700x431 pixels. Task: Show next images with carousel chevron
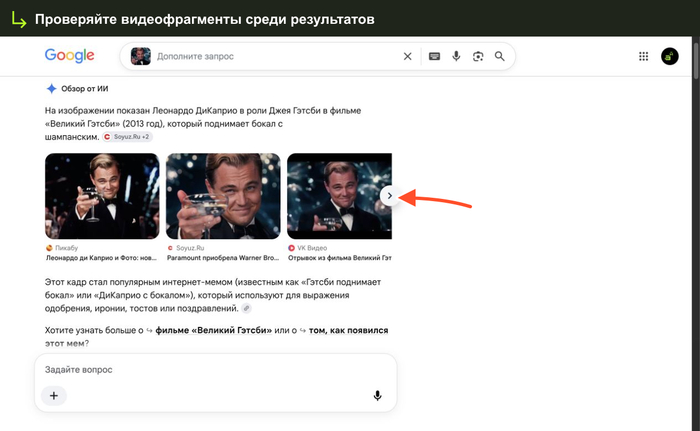390,196
